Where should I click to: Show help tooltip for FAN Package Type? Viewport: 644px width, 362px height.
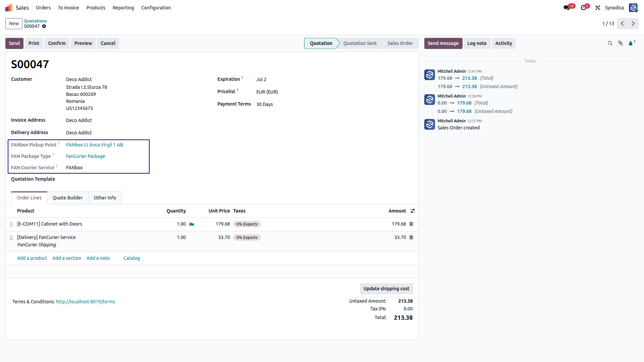pos(53,155)
